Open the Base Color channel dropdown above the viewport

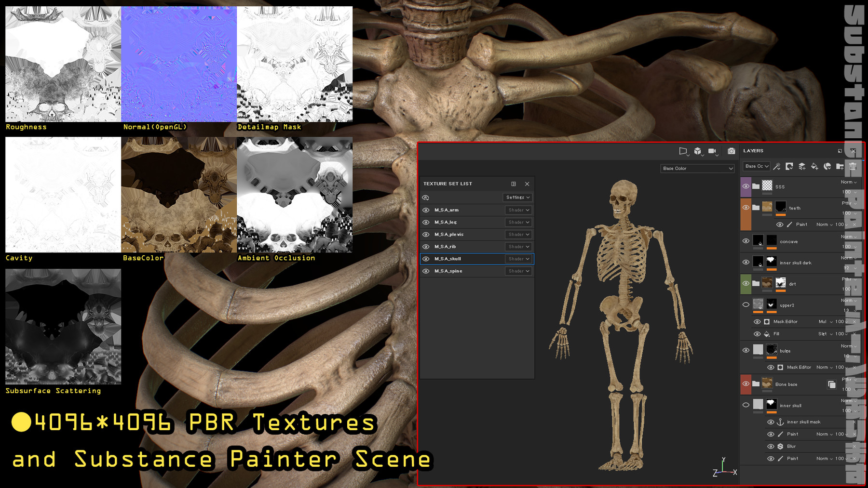point(697,168)
